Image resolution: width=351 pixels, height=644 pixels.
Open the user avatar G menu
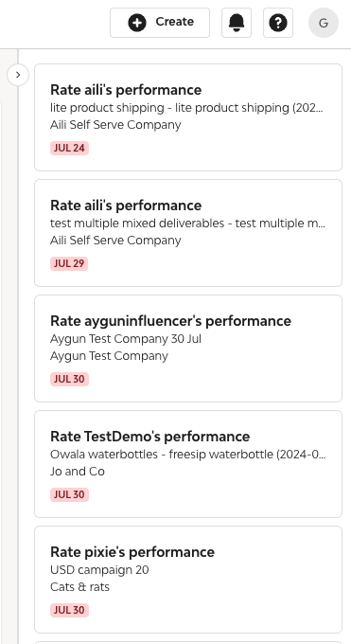click(324, 23)
